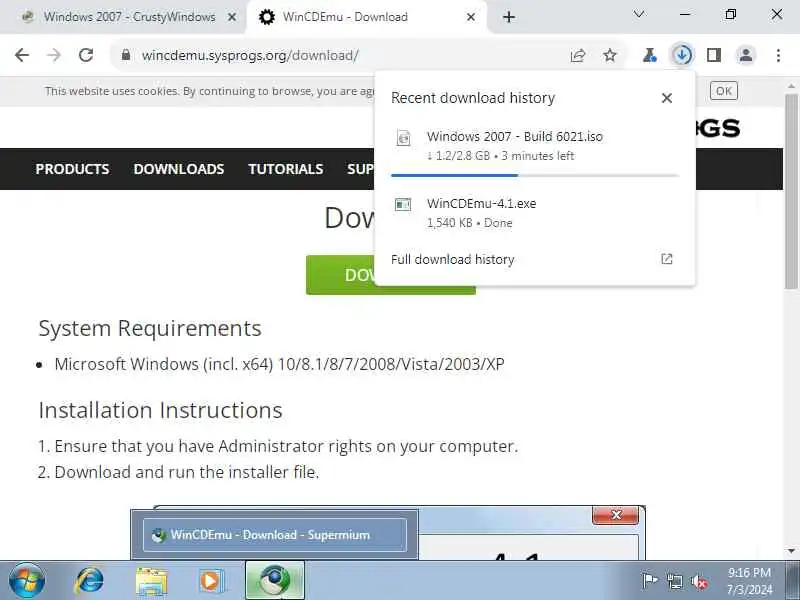Screen dimensions: 800x600
Task: Click the muted volume tray icon
Action: pyautogui.click(x=699, y=582)
